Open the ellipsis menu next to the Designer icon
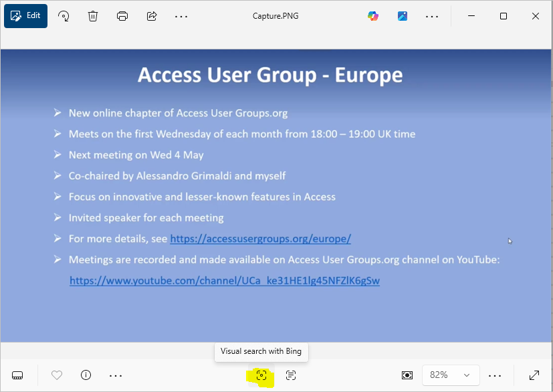 [432, 16]
